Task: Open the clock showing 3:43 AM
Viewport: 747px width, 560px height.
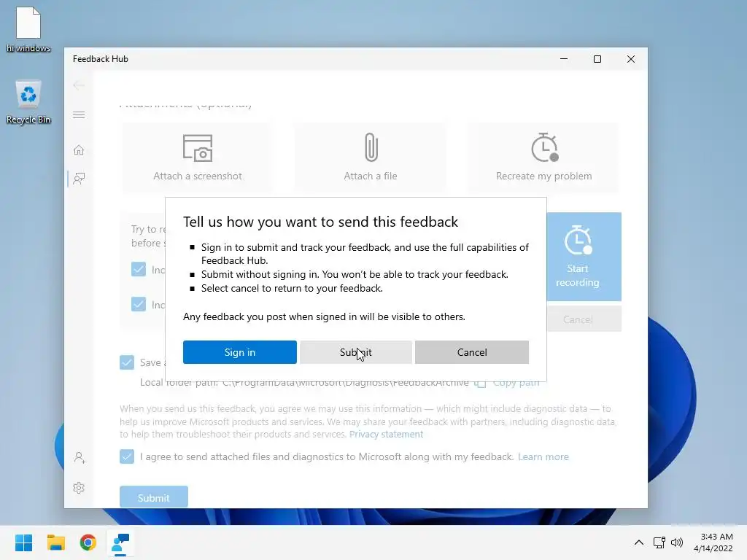Action: click(713, 542)
